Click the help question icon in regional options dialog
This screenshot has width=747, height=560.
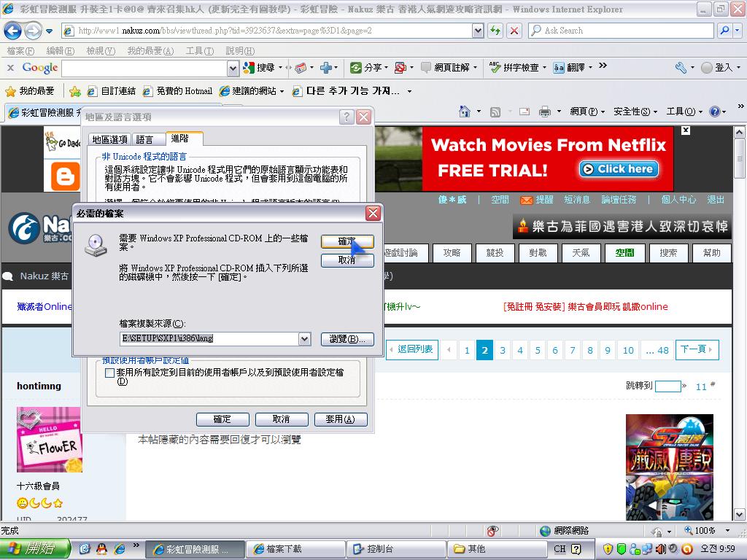point(347,117)
